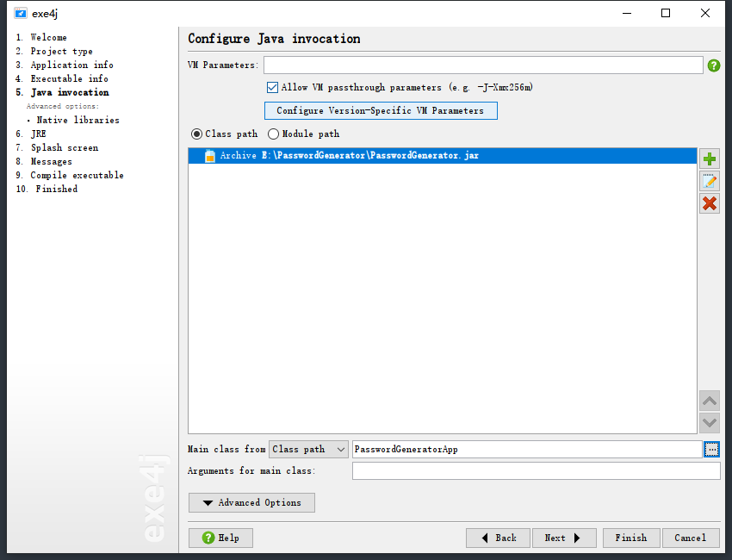The width and height of the screenshot is (732, 560).
Task: Go to step 4 Executable info
Action: 62,79
